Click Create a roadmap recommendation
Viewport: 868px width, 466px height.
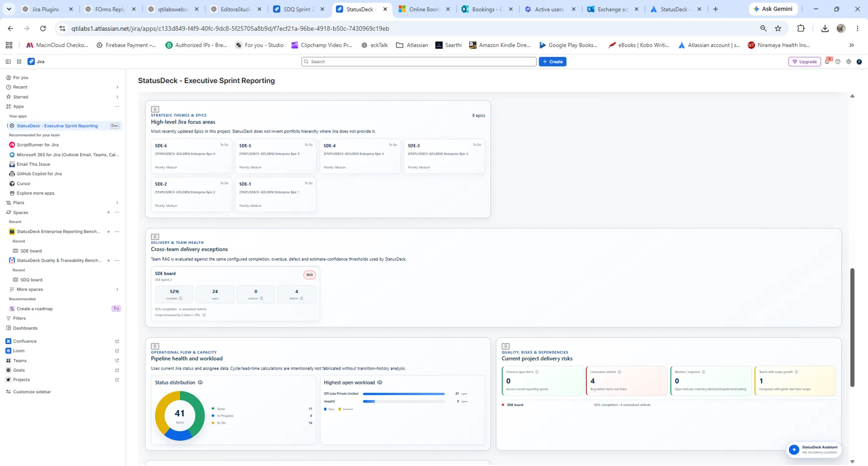[35, 309]
